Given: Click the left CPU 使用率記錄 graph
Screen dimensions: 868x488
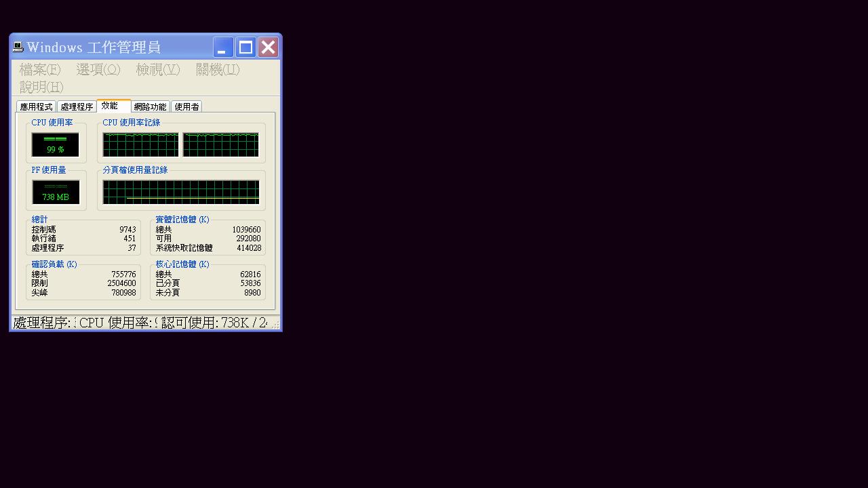Looking at the screenshot, I should (140, 144).
